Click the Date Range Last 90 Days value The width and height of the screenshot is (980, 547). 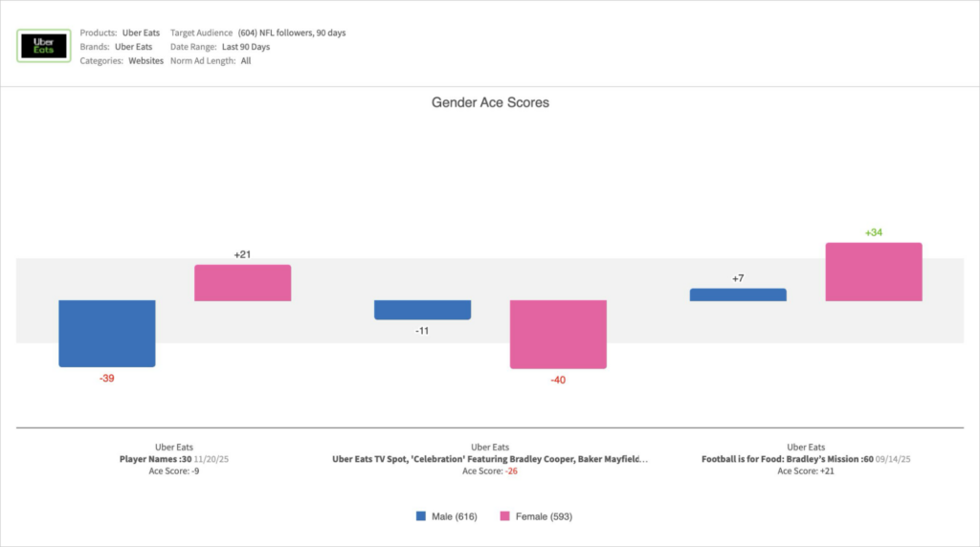[248, 47]
